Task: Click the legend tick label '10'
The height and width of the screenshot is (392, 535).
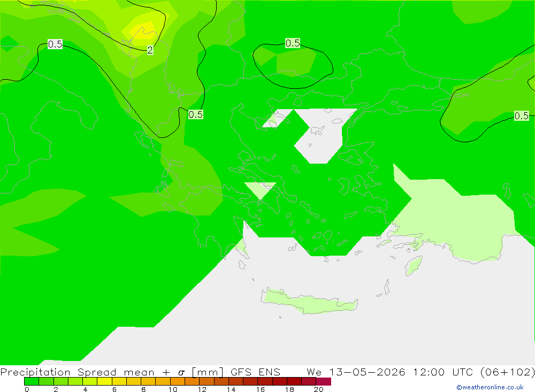Action: click(173, 389)
